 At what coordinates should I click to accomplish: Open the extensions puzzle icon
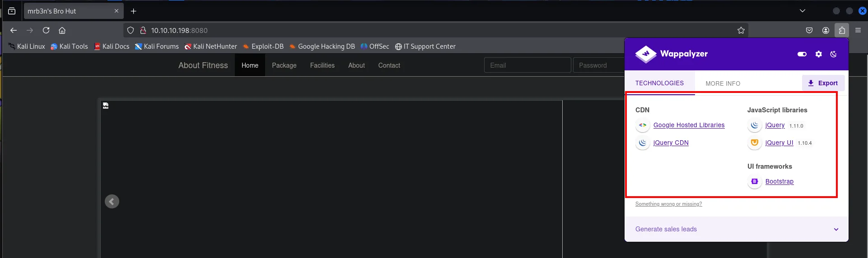(x=842, y=30)
